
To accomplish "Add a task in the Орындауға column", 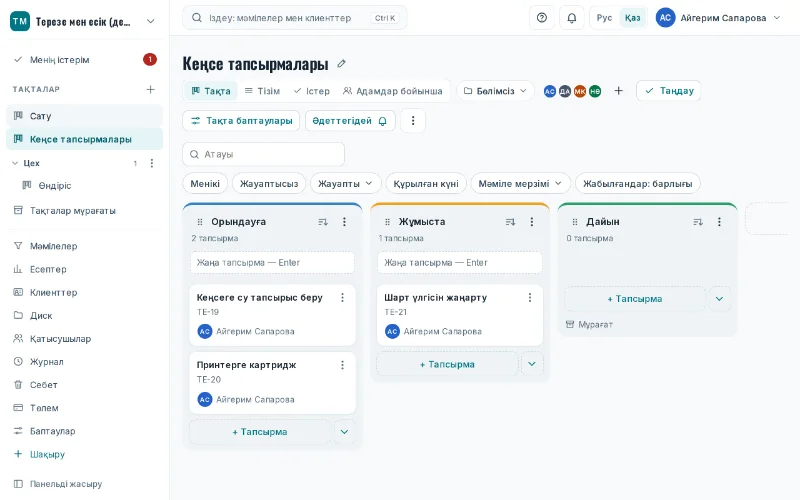I will [260, 432].
